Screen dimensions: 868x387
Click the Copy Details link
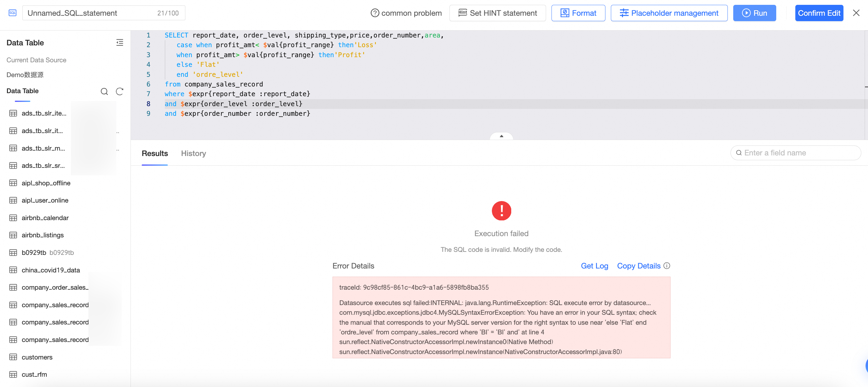click(x=638, y=266)
